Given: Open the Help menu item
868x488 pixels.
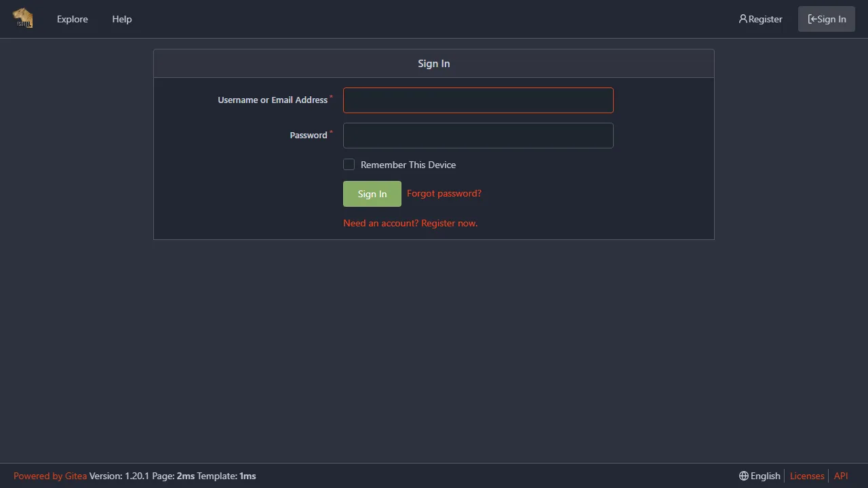Looking at the screenshot, I should (x=121, y=19).
